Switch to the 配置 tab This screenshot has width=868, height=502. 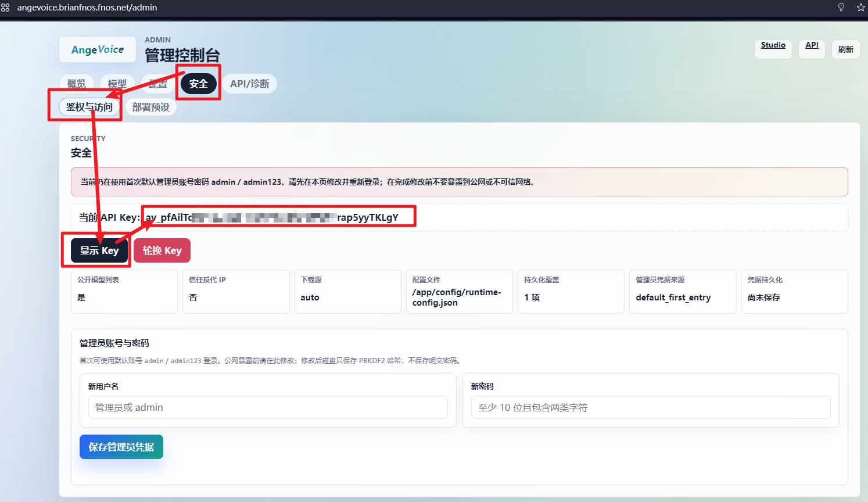click(x=158, y=84)
